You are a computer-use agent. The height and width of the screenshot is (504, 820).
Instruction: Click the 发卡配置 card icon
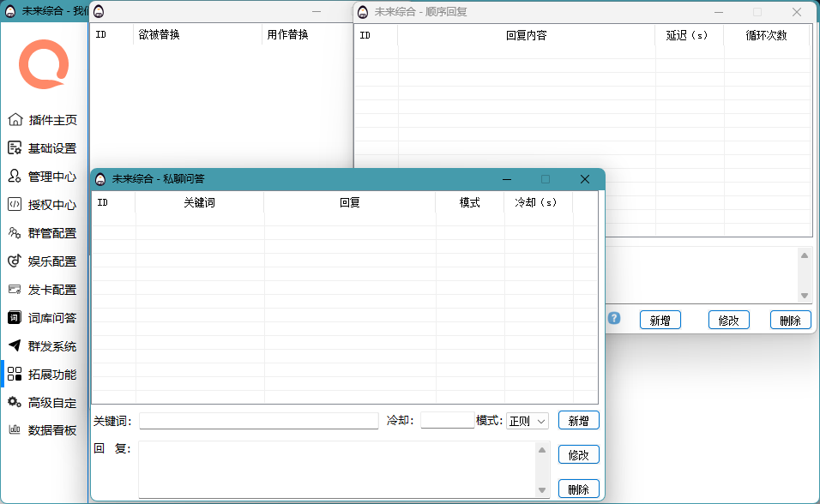click(15, 290)
